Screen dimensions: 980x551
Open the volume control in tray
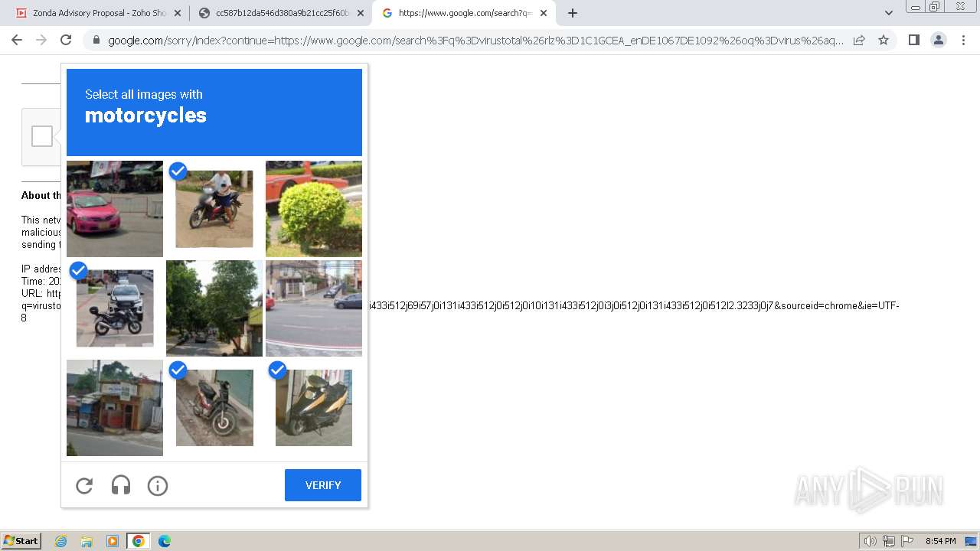(x=871, y=541)
